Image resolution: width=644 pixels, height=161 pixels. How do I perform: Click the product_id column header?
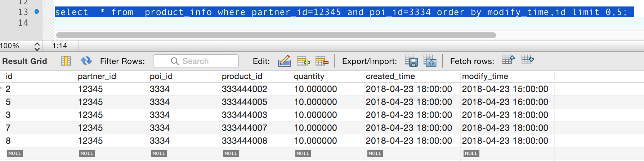tap(256, 77)
